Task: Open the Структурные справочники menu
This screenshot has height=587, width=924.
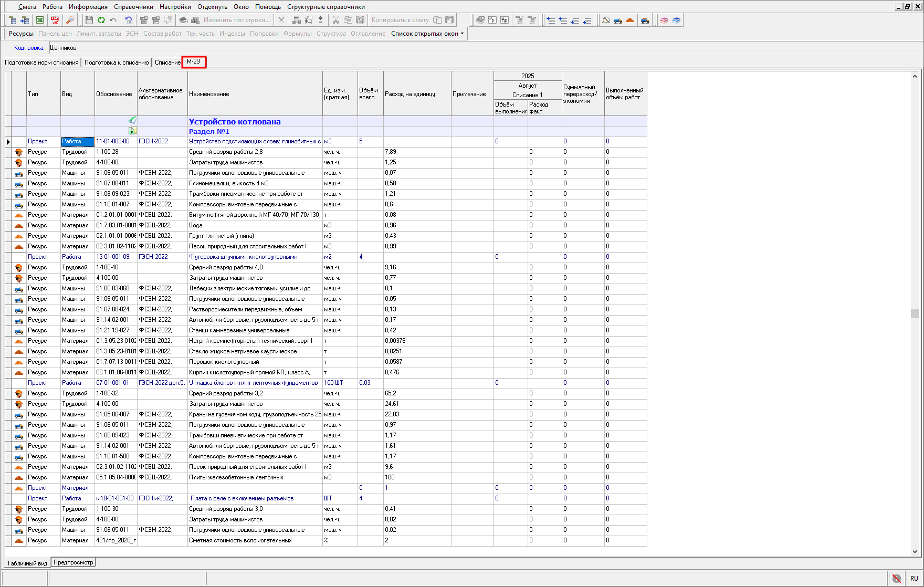Action: [325, 7]
